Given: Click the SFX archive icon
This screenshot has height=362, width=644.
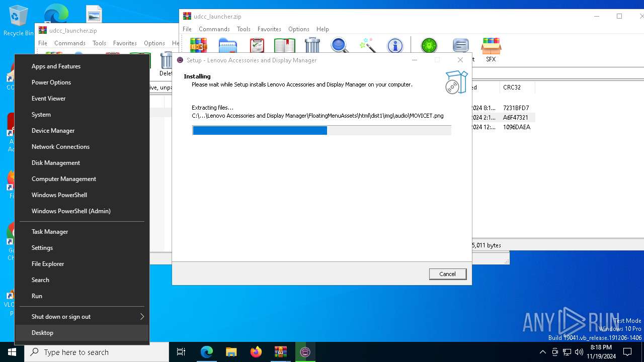Looking at the screenshot, I should coord(491,49).
